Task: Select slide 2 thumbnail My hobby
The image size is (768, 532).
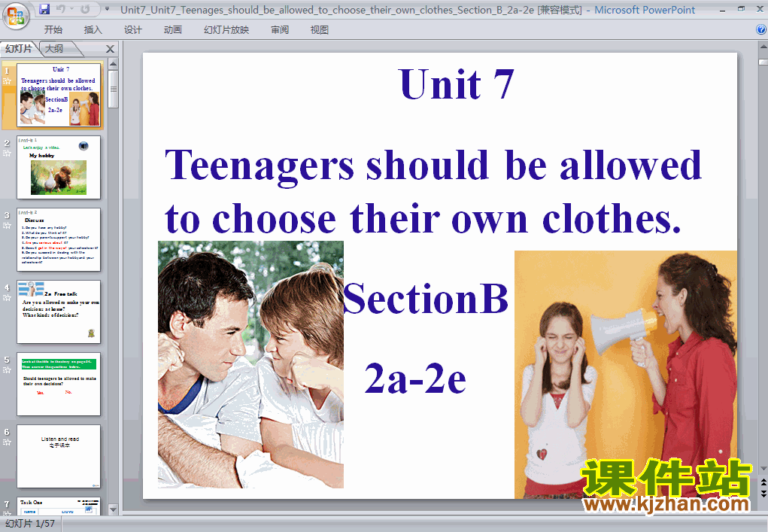Action: [58, 167]
